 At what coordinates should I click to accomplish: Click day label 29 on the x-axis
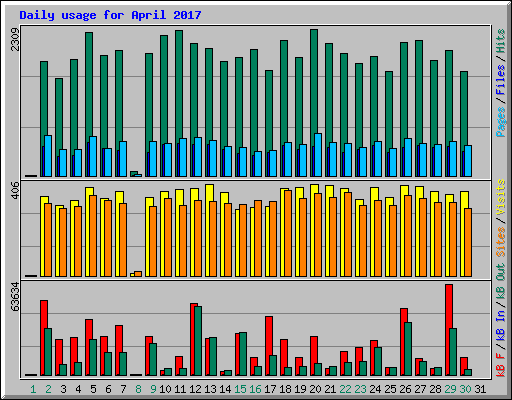click(x=450, y=389)
